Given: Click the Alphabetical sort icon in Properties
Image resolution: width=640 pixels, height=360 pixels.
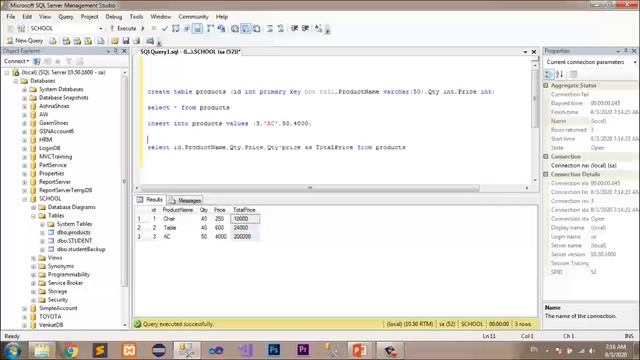Looking at the screenshot, I should tap(560, 74).
